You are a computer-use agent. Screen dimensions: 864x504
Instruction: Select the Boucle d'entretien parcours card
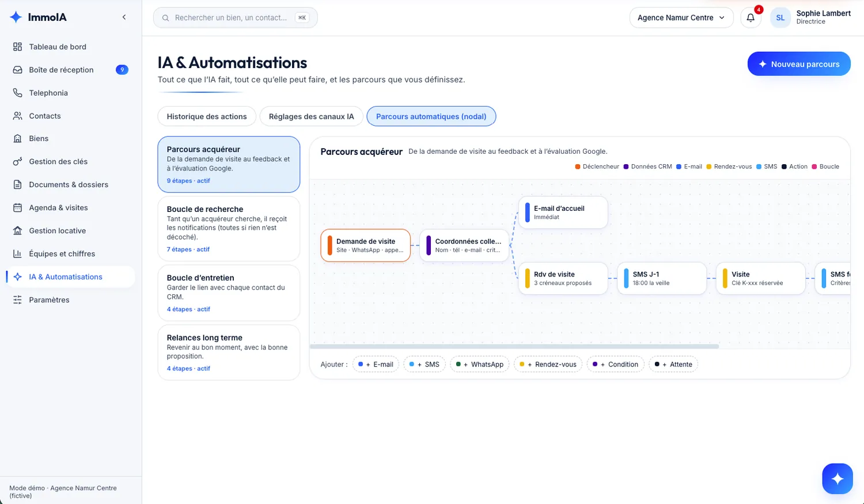(x=229, y=293)
